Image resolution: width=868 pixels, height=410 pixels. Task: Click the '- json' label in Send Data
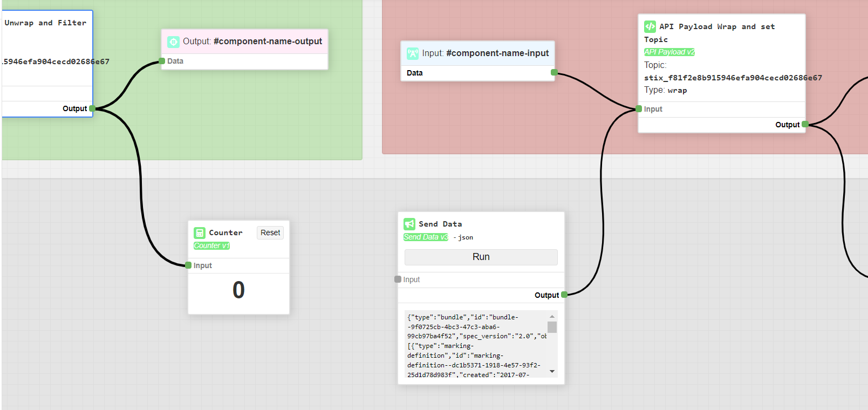(463, 237)
